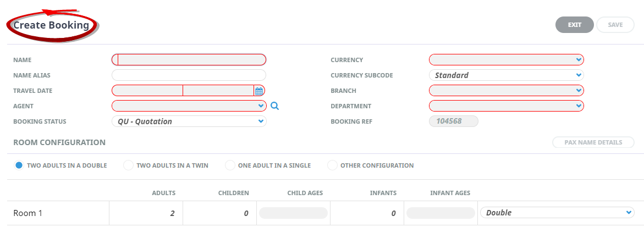Edit Room 1 Adults count field
This screenshot has width=644, height=227.
coord(146,213)
